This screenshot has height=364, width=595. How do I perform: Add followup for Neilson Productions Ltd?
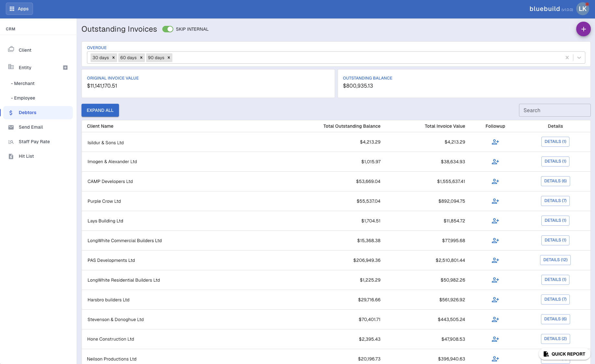[x=495, y=359]
